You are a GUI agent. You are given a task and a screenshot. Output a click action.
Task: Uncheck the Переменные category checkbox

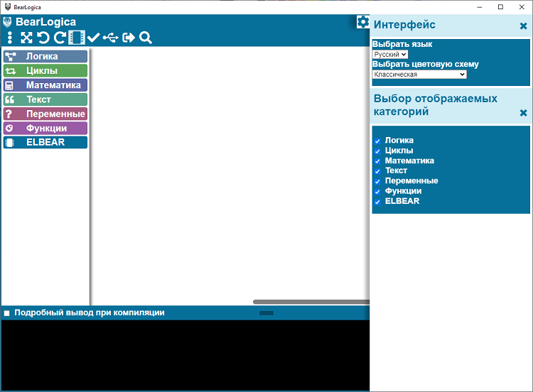[377, 181]
